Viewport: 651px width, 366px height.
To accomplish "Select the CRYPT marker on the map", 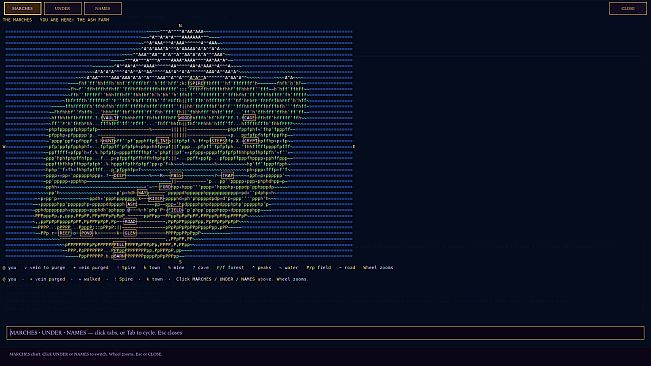I will pyautogui.click(x=250, y=141).
